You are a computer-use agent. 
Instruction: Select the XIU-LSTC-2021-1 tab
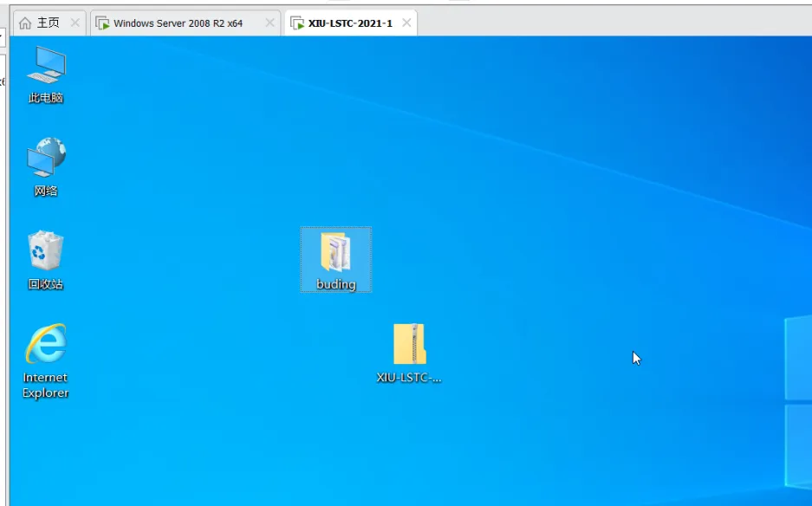coord(350,23)
